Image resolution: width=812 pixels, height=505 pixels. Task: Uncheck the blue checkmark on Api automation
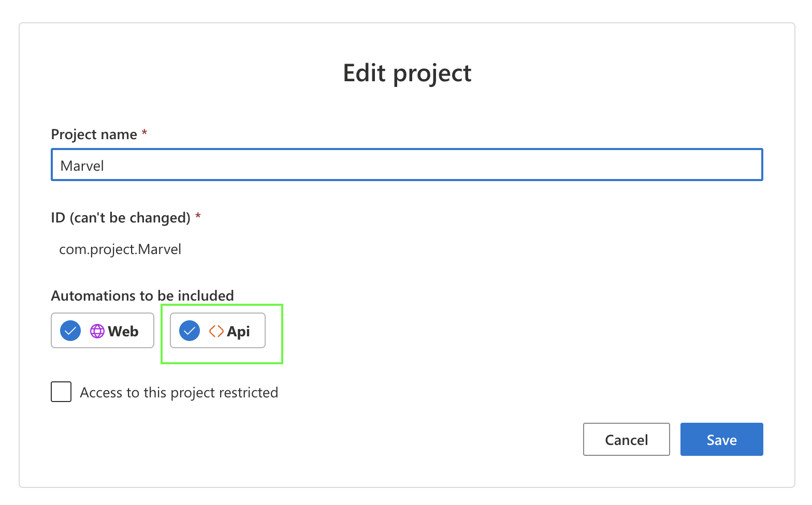coord(190,331)
